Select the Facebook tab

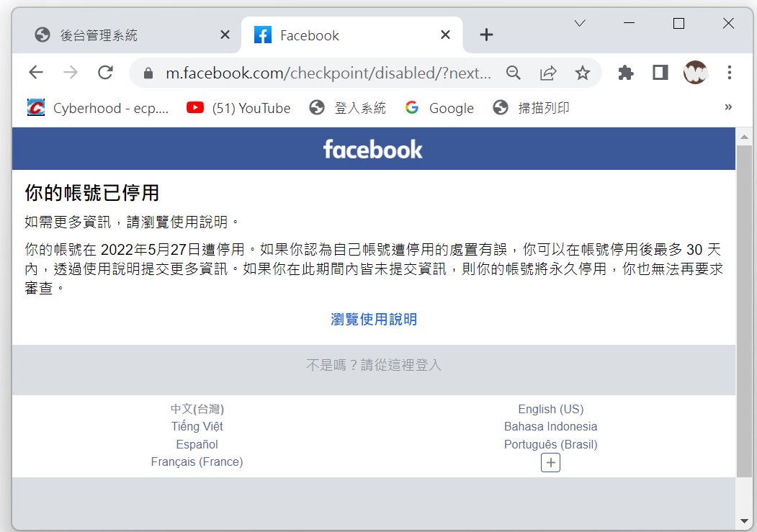tap(352, 35)
